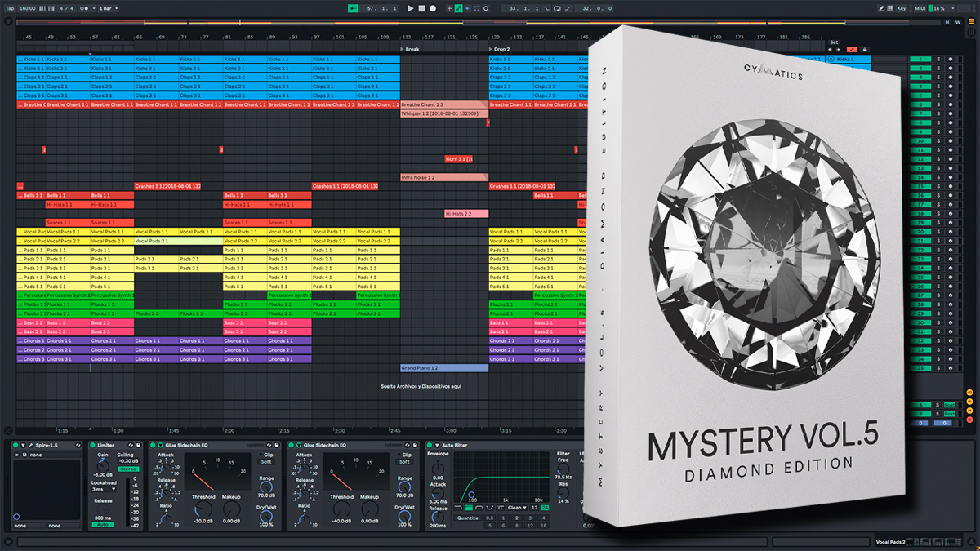Show or hide the Returns section circle
The width and height of the screenshot is (980, 551).
(x=969, y=402)
